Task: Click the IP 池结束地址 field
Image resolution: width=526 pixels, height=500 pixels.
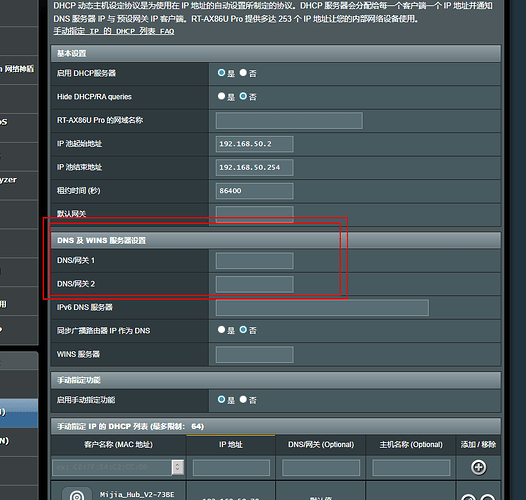Action: 255,167
